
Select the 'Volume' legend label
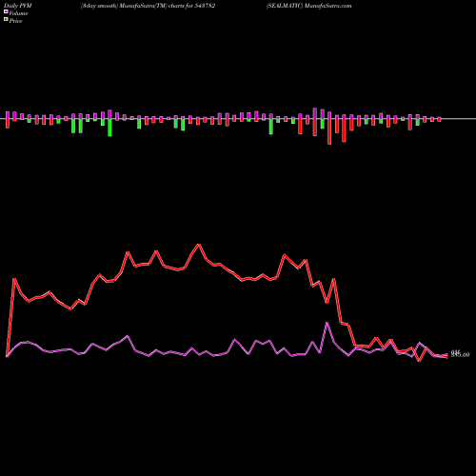click(x=18, y=13)
